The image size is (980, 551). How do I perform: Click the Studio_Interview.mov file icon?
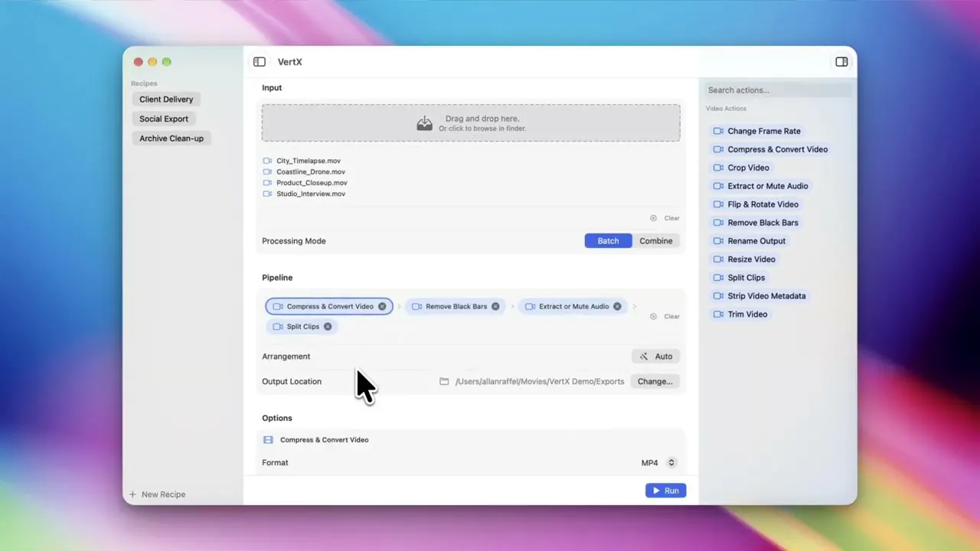click(x=267, y=194)
